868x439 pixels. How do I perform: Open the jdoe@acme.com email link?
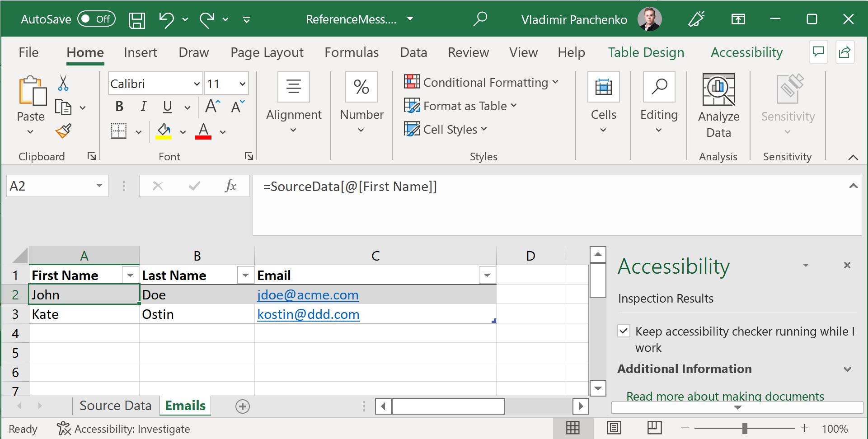coord(307,295)
